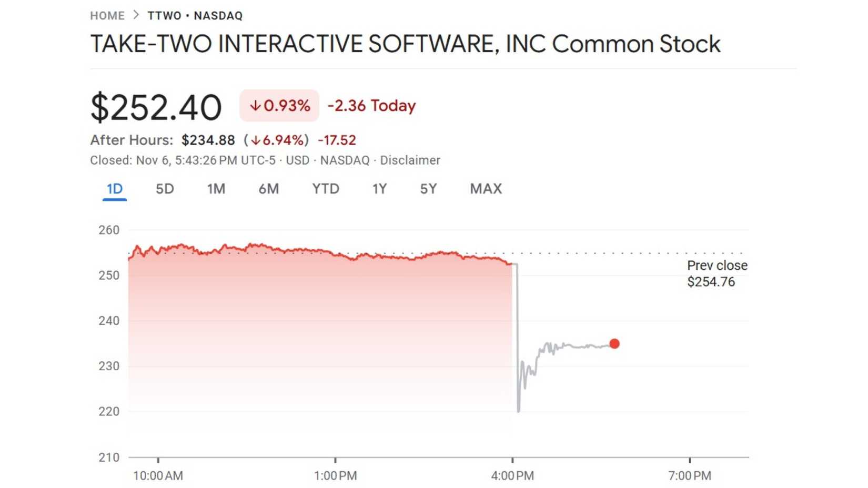868x488 pixels.
Task: Open the MAX historical chart
Action: pos(485,189)
